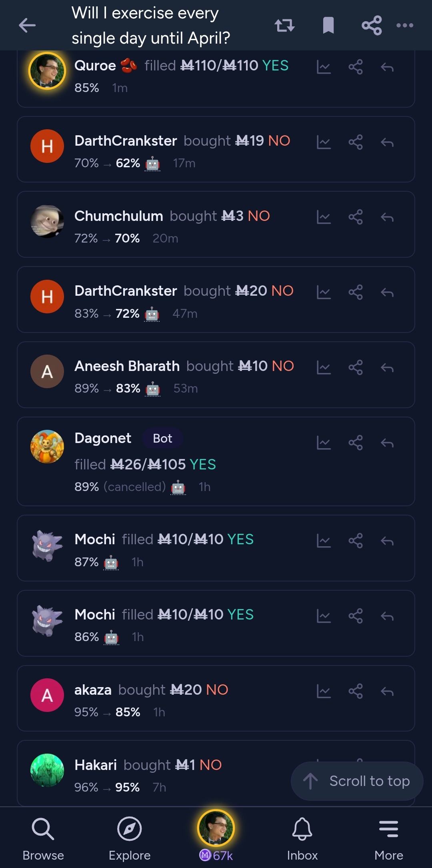
Task: Switch to the Explore tab
Action: tap(130, 836)
